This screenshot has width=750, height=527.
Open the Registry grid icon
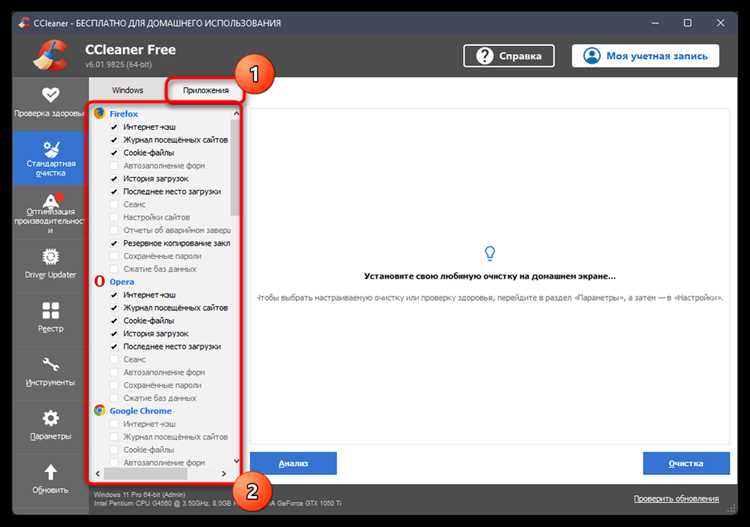tap(50, 310)
